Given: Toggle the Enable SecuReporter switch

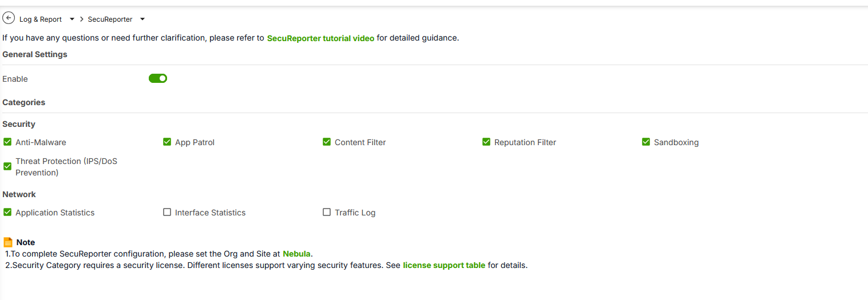Looking at the screenshot, I should click(158, 79).
